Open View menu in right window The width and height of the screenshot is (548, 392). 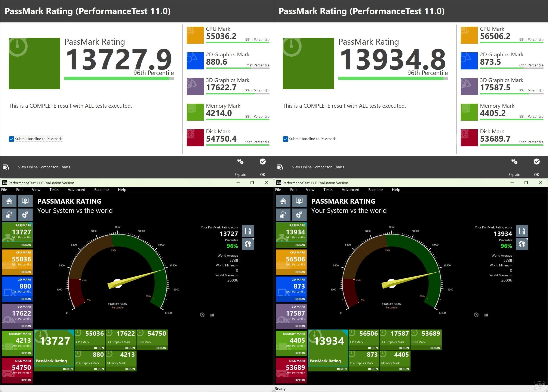pyautogui.click(x=310, y=190)
